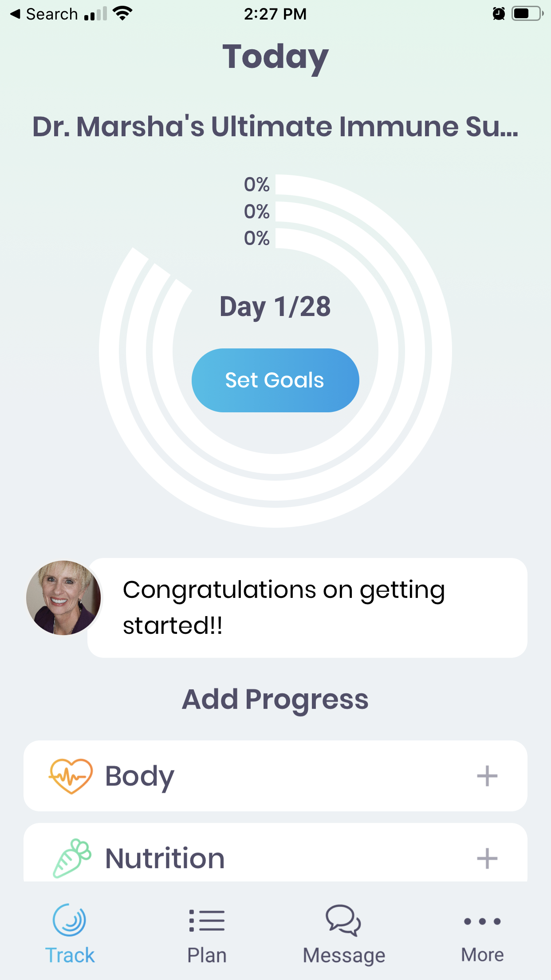This screenshot has height=980, width=551.
Task: Tap the Track tab icon
Action: [x=70, y=920]
